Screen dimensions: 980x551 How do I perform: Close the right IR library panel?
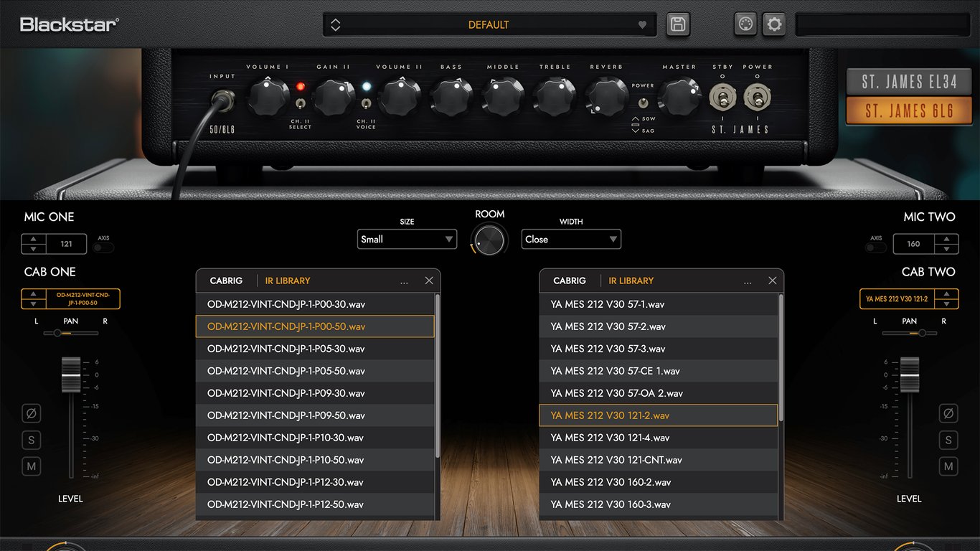773,281
